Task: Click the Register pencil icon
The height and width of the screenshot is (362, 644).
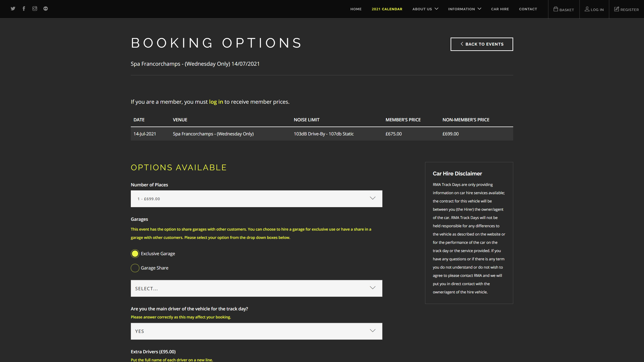Action: coord(616,9)
